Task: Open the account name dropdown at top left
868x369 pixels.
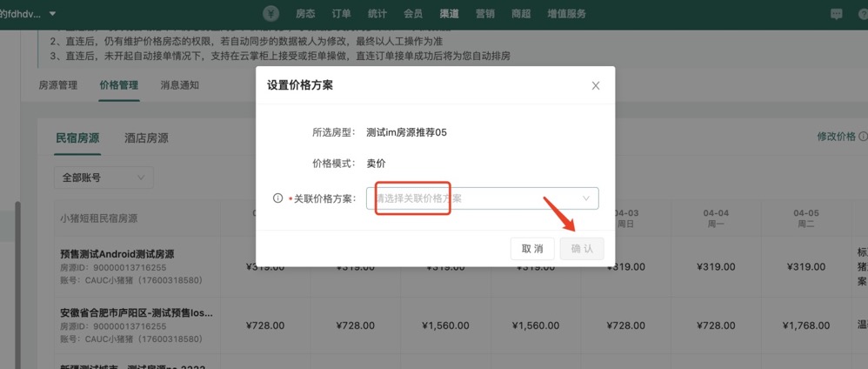Action: coord(35,14)
